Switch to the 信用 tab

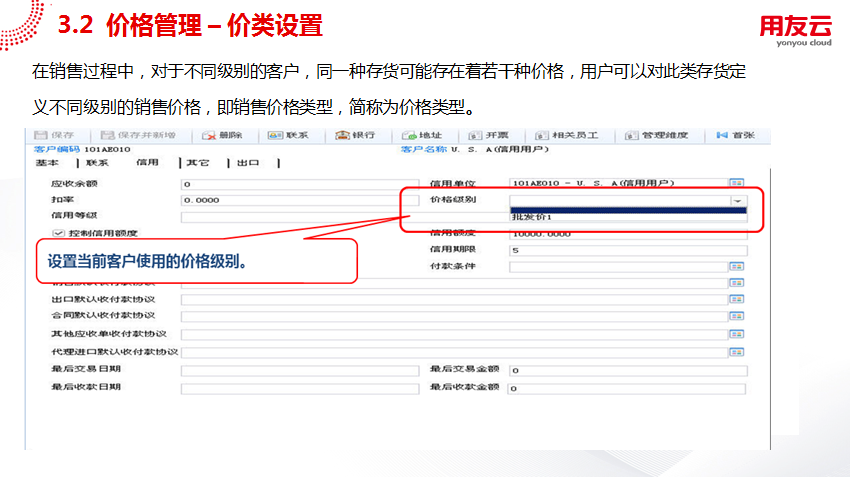[147, 163]
